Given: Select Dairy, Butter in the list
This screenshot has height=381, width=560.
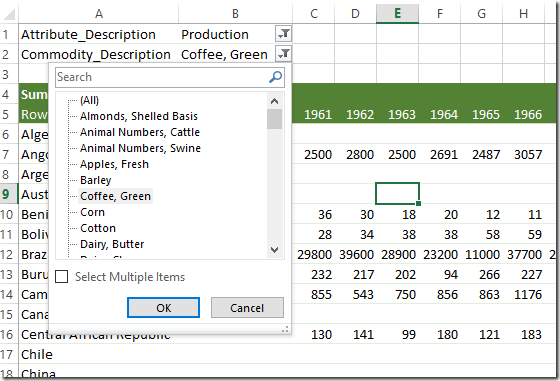Looking at the screenshot, I should pyautogui.click(x=112, y=244).
